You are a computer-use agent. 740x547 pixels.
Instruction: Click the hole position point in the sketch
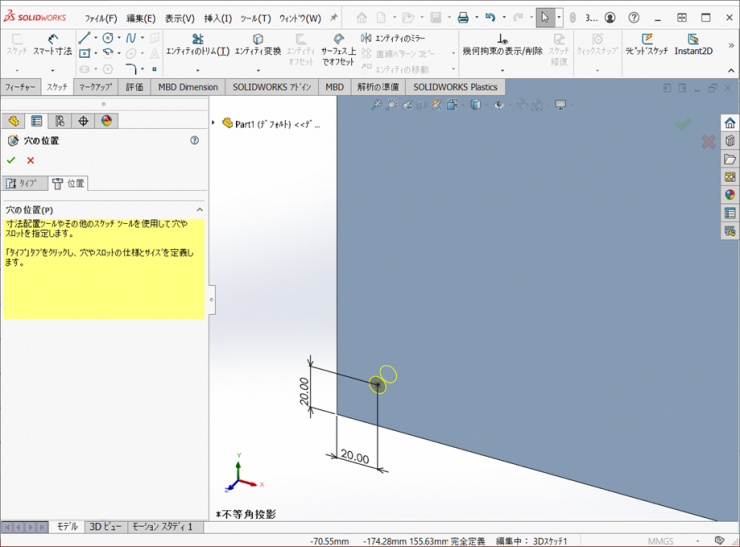(377, 384)
